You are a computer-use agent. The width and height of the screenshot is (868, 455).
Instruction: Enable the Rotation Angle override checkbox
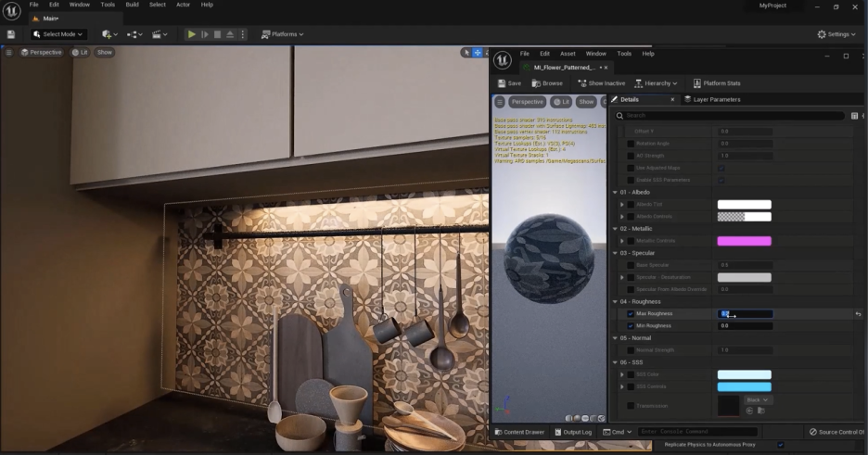[x=631, y=144]
